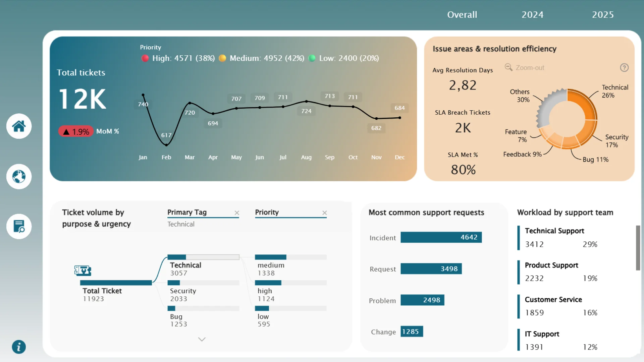Open the ticket details search icon

point(19,227)
